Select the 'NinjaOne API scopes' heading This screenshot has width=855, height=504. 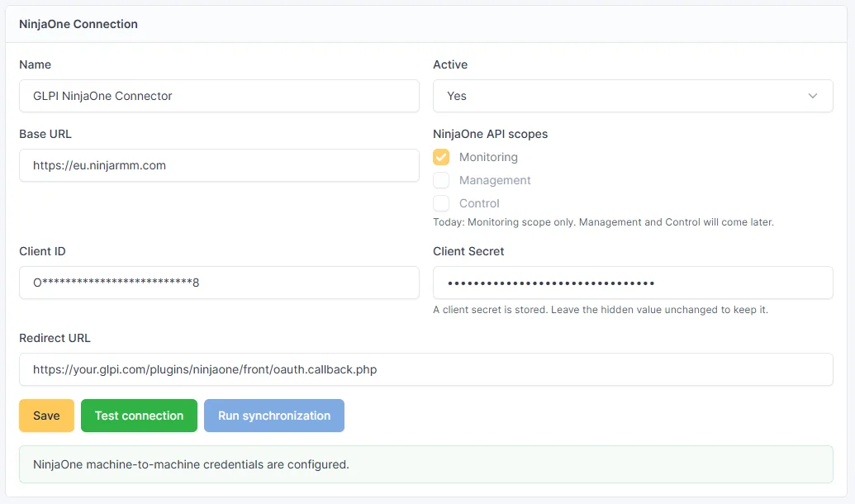point(490,134)
